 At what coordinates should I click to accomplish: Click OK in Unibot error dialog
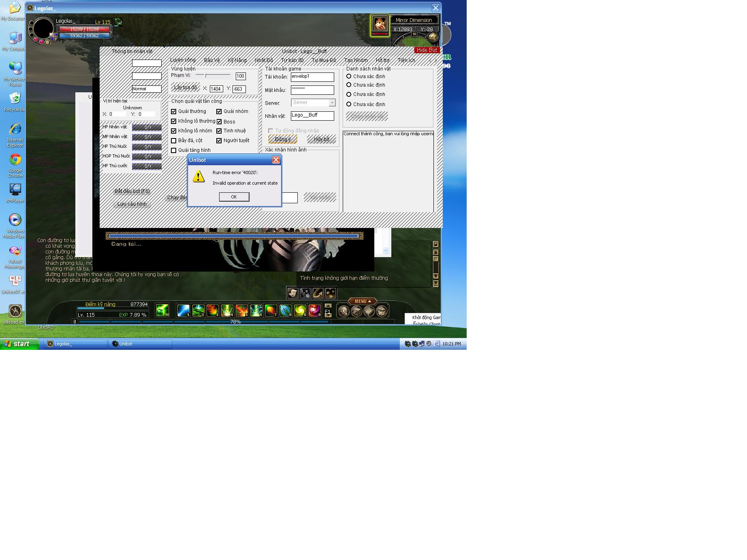click(x=234, y=197)
